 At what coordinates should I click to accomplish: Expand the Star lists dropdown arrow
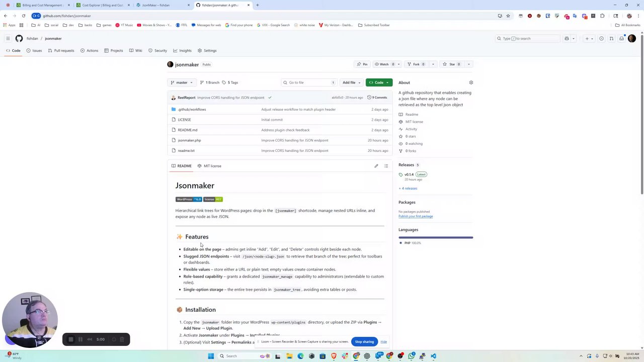[468, 64]
